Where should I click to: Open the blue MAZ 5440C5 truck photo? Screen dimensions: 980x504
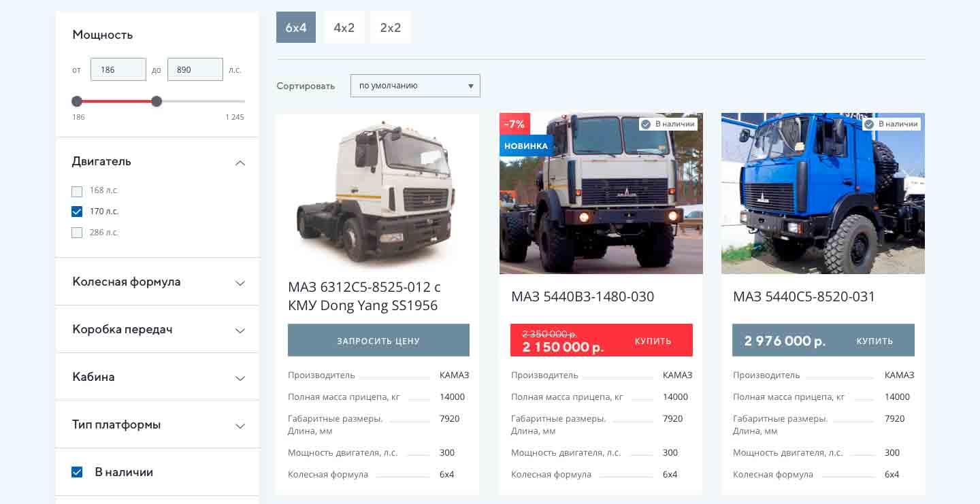coord(823,194)
